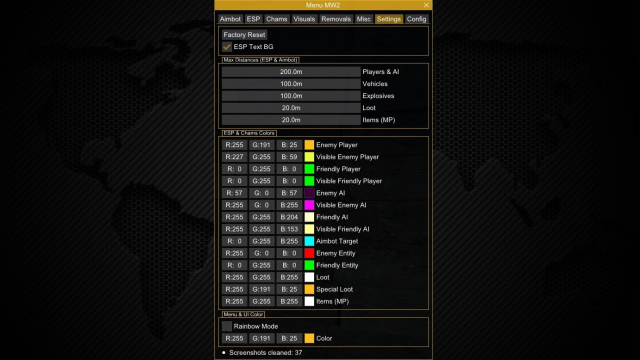Screen dimensions: 640x360
Task: Select the R field for Enemy Player
Action: pos(234,145)
